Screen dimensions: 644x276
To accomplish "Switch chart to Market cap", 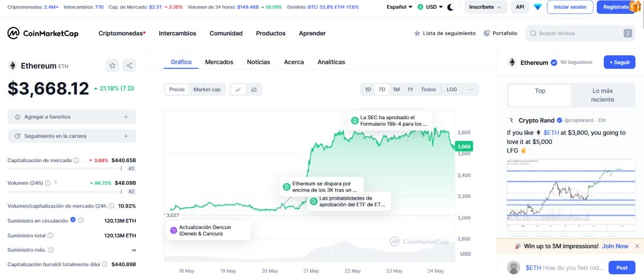I will pos(207,90).
